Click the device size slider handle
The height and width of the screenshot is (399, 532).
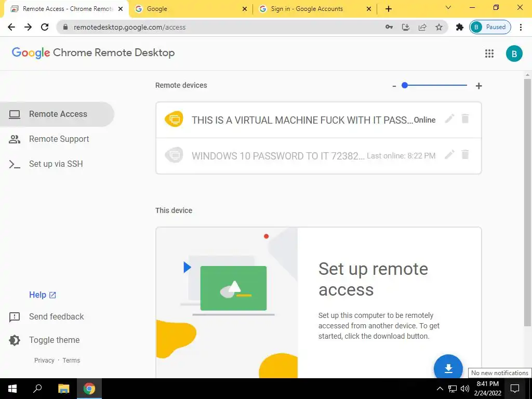(404, 85)
